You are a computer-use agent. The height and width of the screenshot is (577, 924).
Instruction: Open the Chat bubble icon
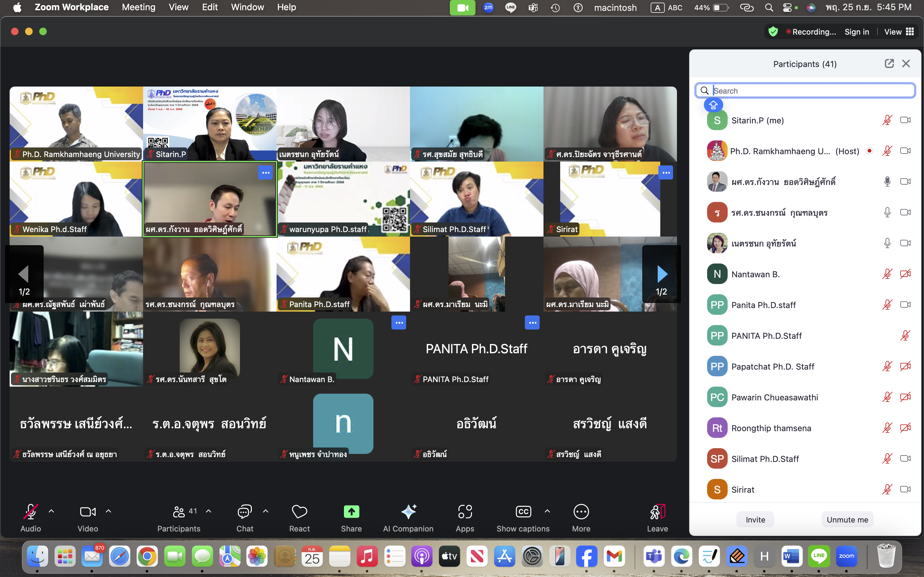point(244,512)
